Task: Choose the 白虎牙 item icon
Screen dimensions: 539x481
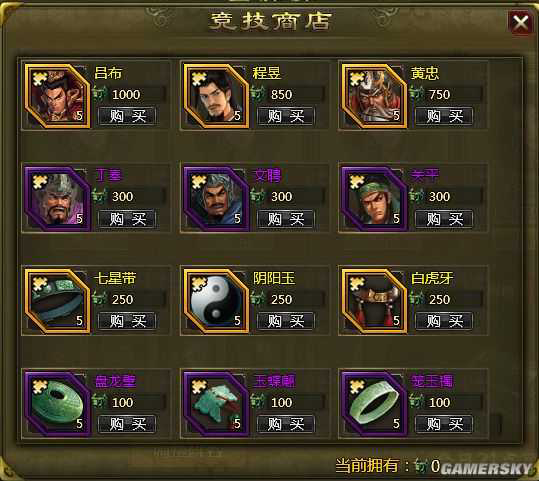Action: click(374, 301)
